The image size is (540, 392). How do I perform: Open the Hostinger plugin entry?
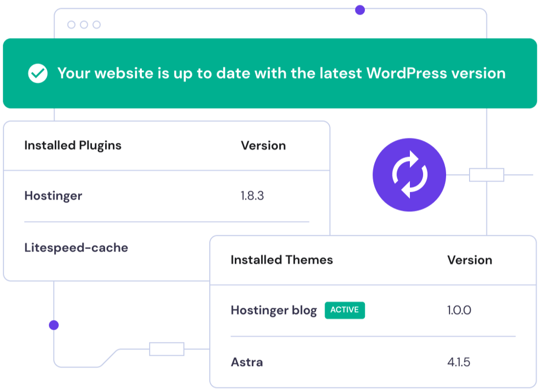coord(53,196)
